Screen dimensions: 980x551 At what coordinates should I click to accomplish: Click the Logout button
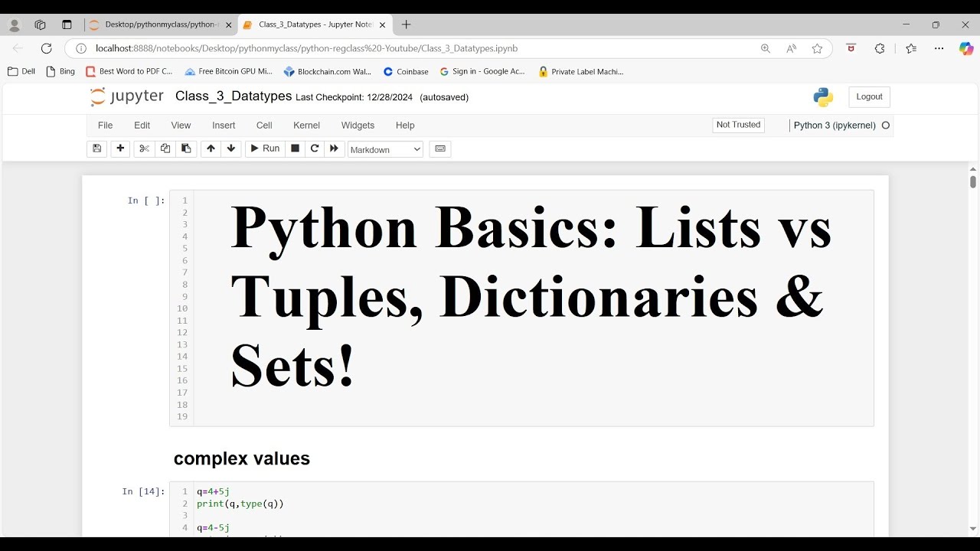point(869,97)
